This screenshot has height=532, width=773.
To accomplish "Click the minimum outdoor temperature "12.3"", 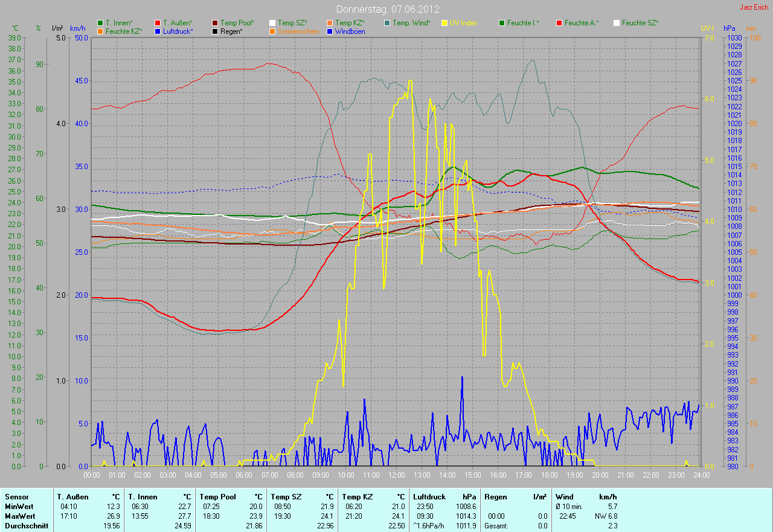I will (114, 507).
